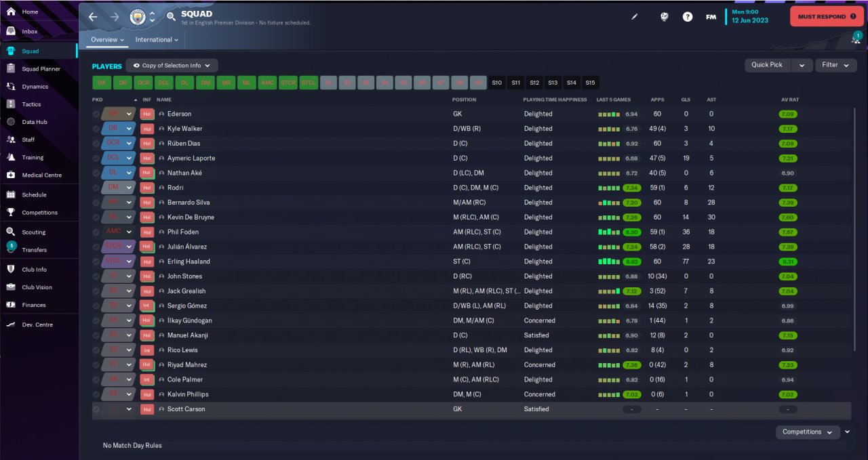The height and width of the screenshot is (460, 868).
Task: Open Bernardo Silva player name
Action: (x=190, y=203)
